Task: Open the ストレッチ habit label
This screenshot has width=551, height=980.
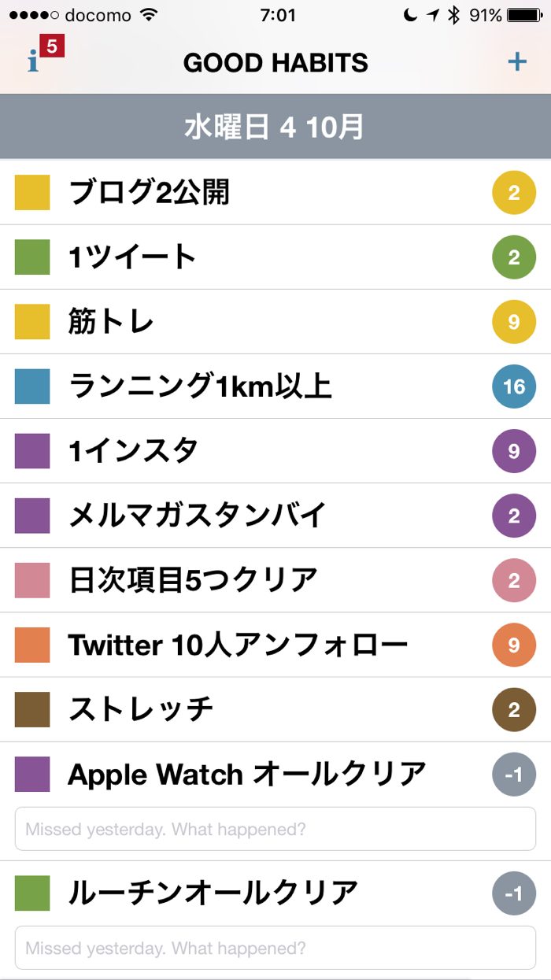Action: coord(141,709)
